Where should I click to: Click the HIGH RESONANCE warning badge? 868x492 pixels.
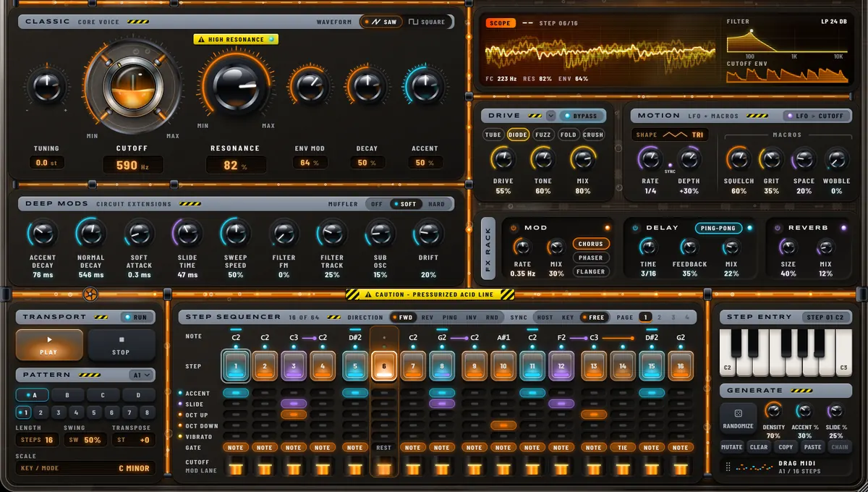pos(236,39)
